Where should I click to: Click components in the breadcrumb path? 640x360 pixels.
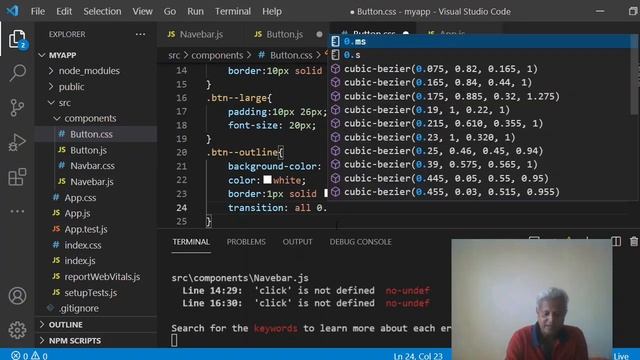point(217,55)
